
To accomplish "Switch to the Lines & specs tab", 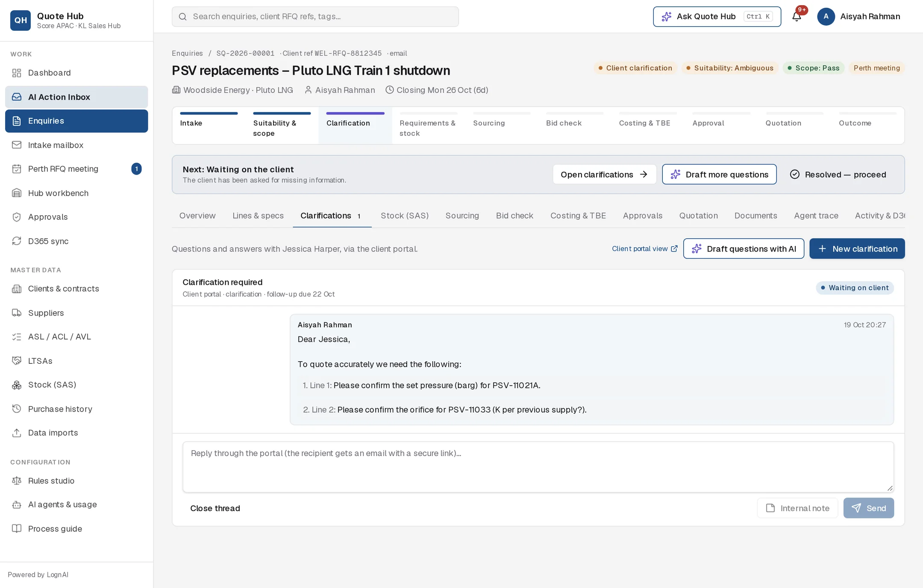I will [258, 216].
